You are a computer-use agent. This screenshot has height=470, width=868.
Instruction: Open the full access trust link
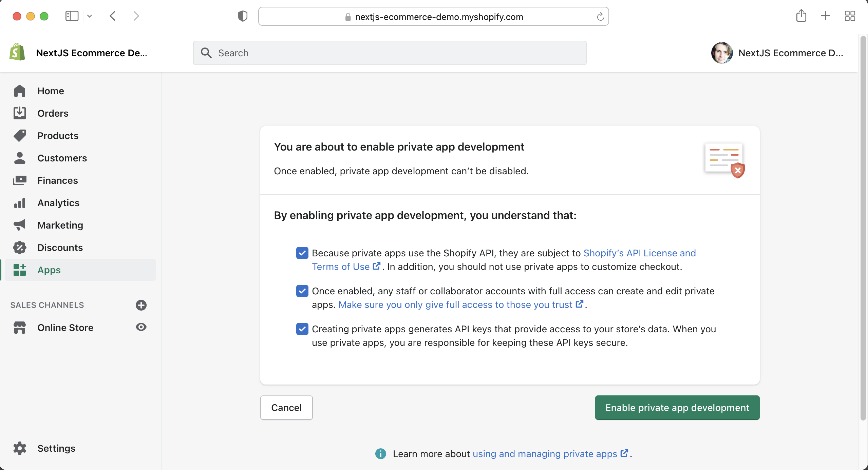(461, 305)
